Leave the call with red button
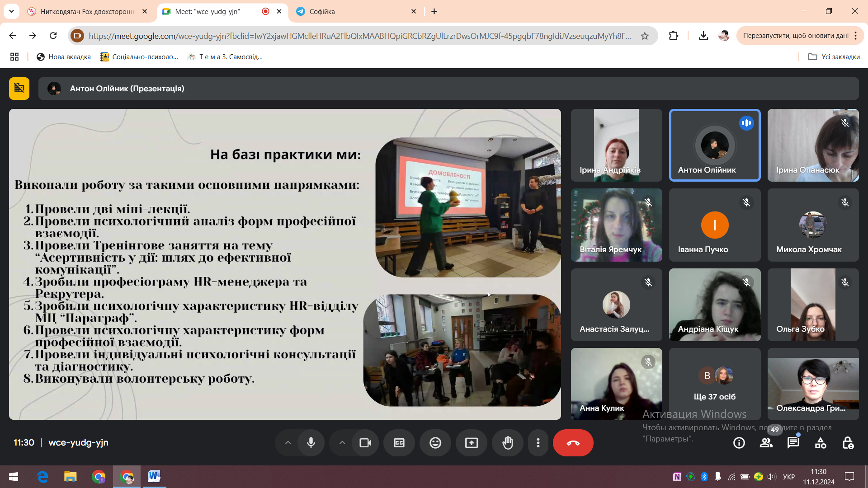 (573, 443)
